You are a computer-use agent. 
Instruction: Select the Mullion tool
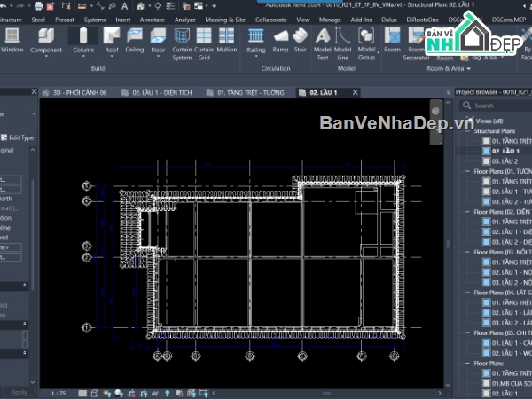click(x=227, y=40)
